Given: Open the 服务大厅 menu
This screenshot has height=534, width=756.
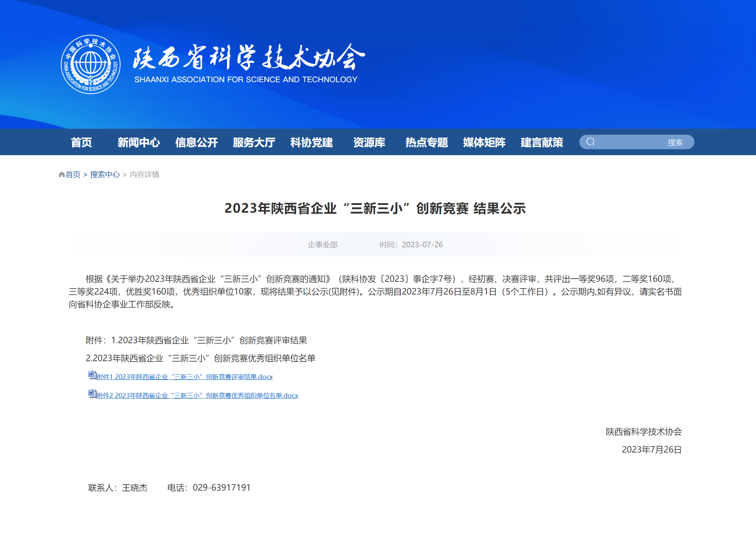Looking at the screenshot, I should pyautogui.click(x=254, y=142).
